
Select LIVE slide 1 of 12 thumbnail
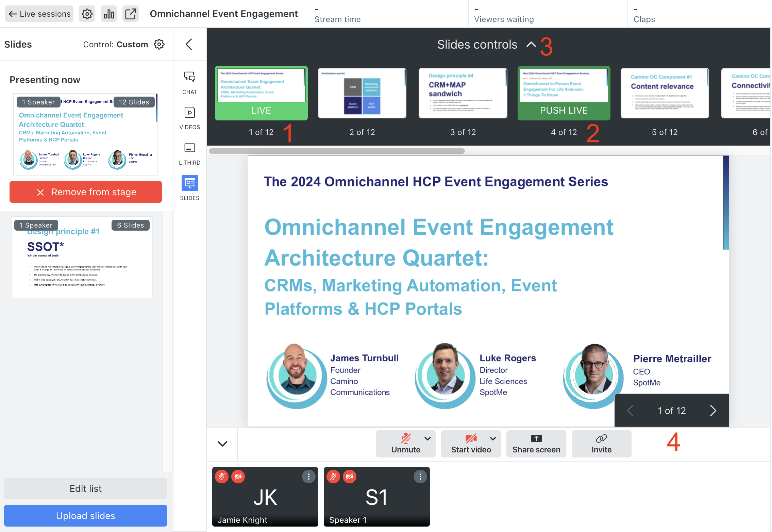(x=261, y=93)
